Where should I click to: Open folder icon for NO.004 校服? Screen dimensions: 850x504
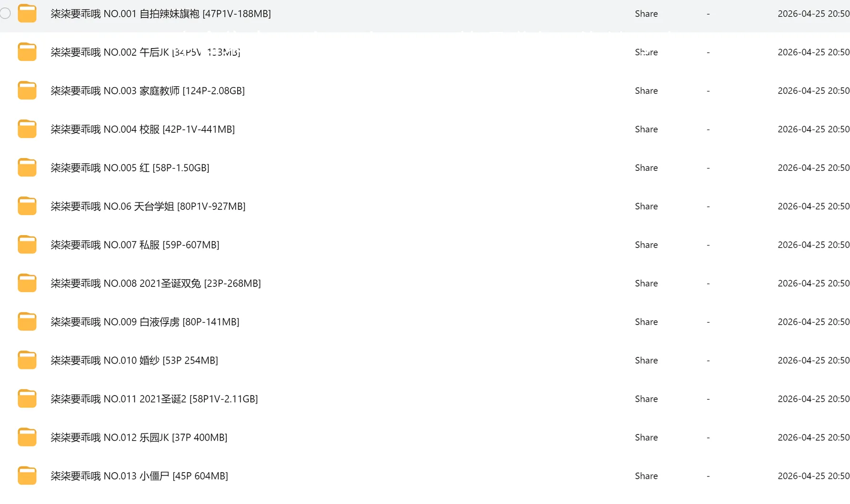(27, 129)
